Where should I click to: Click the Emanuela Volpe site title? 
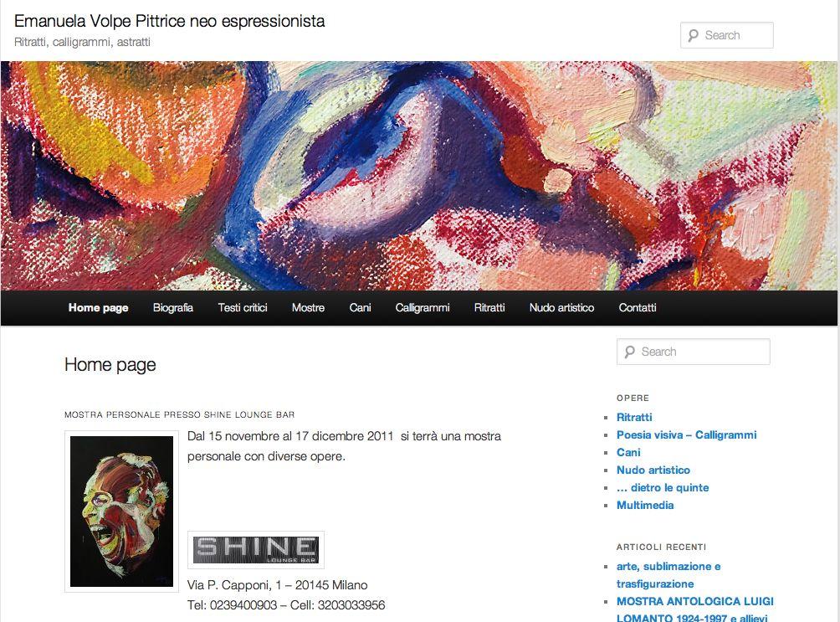[x=169, y=21]
